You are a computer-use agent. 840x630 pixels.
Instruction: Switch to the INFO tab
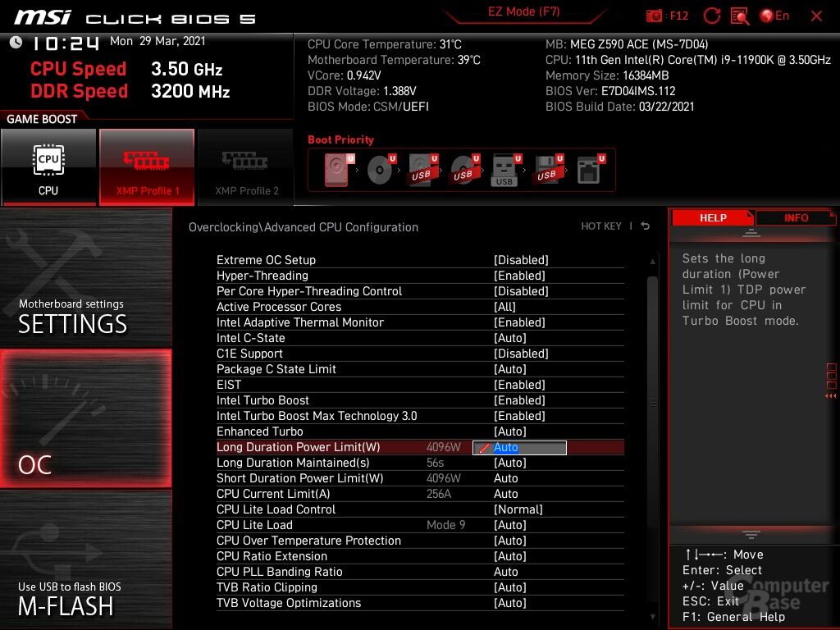[x=796, y=217]
